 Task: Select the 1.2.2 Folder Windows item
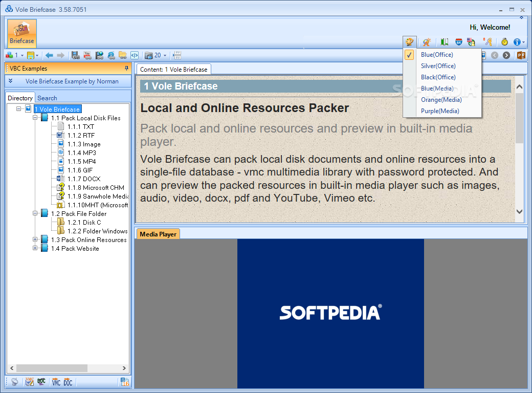(97, 231)
